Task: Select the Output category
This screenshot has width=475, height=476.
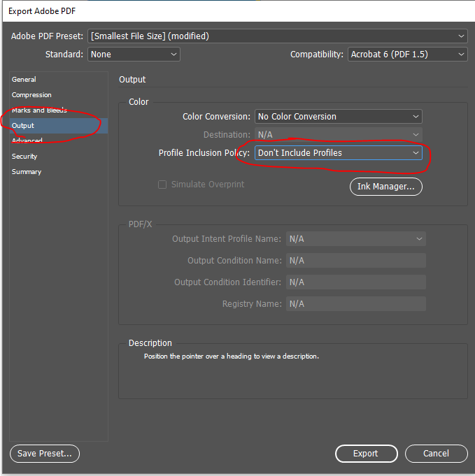Action: click(x=59, y=126)
